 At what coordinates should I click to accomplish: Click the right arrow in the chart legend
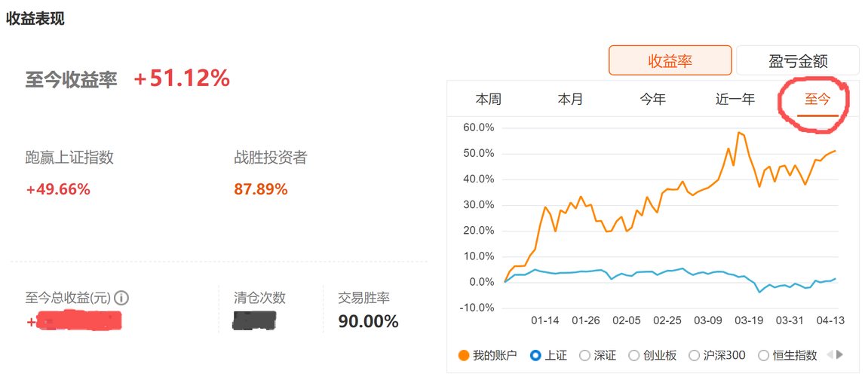click(839, 354)
